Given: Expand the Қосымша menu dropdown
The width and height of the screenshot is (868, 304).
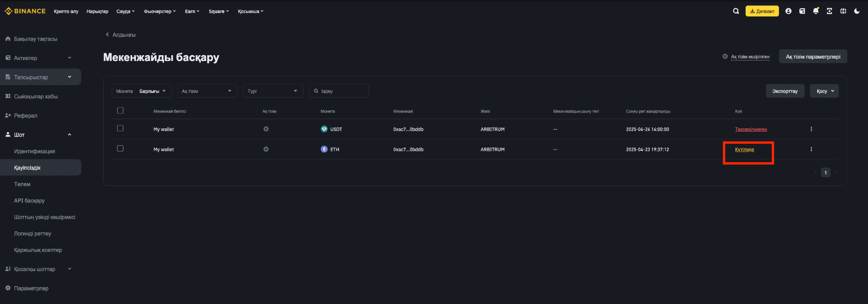Looking at the screenshot, I should pyautogui.click(x=251, y=11).
